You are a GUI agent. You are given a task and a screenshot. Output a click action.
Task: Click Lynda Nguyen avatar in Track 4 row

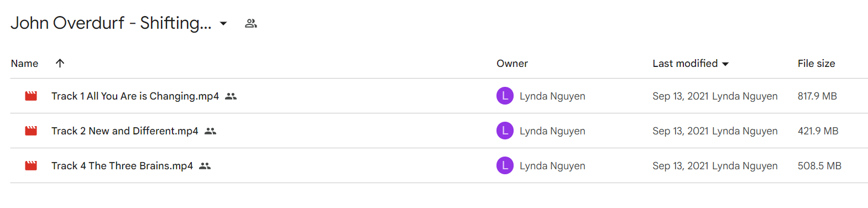pos(505,165)
